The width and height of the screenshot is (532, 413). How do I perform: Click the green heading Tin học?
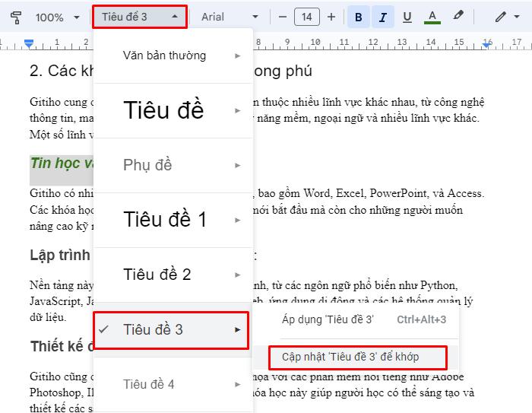62,164
